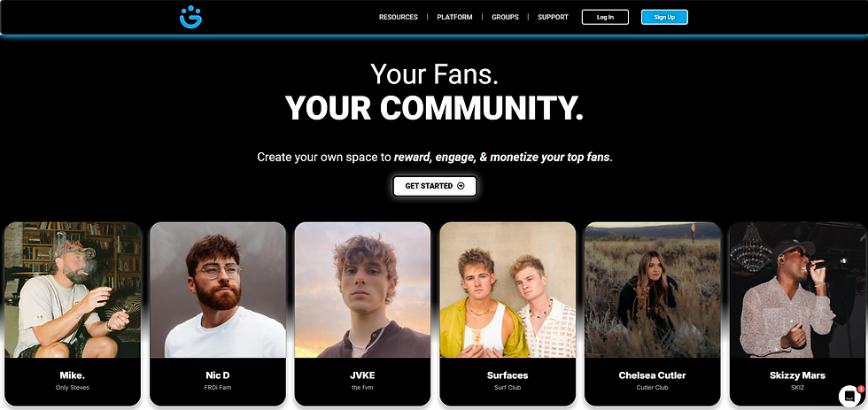Click the Log In button
The width and height of the screenshot is (868, 410).
605,17
